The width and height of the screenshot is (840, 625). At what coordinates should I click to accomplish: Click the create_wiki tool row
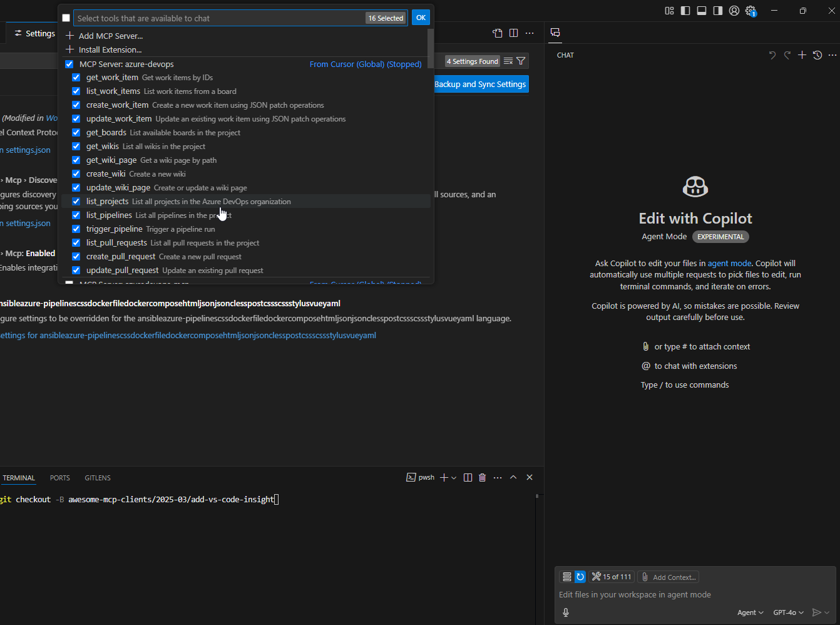tap(245, 173)
